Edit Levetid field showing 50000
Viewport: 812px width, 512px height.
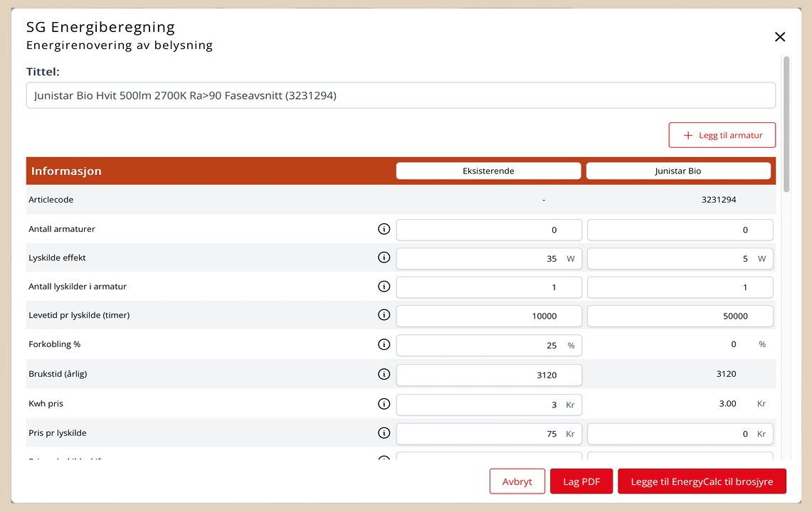[680, 316]
